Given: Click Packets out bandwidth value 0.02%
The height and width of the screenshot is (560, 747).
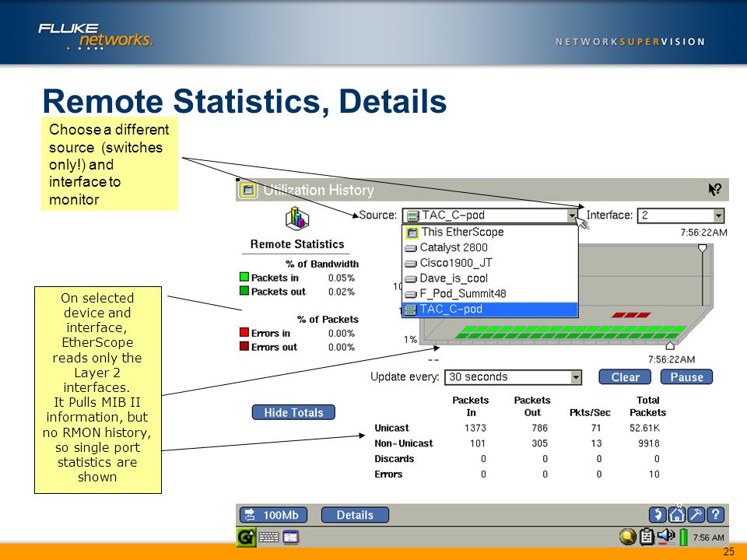Looking at the screenshot, I should tap(341, 292).
